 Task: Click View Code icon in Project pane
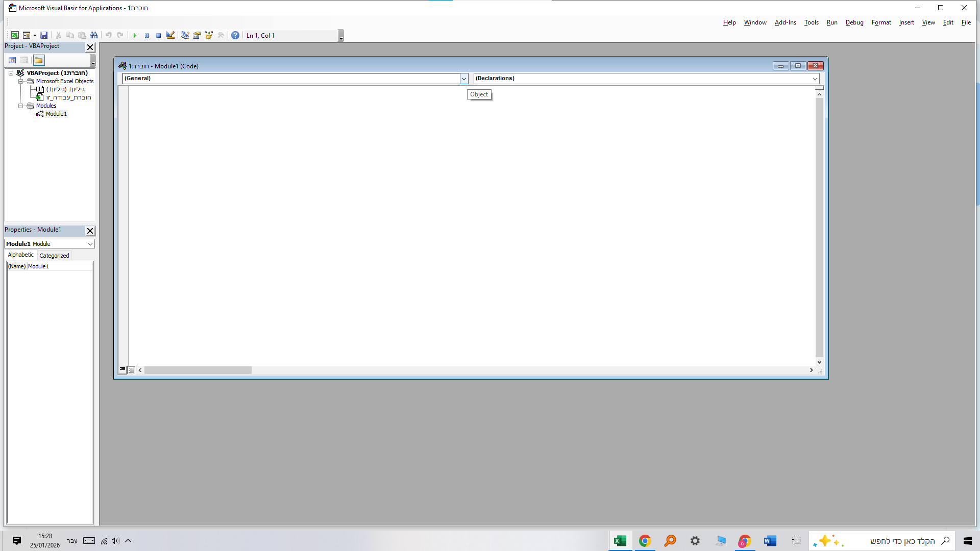(12, 60)
